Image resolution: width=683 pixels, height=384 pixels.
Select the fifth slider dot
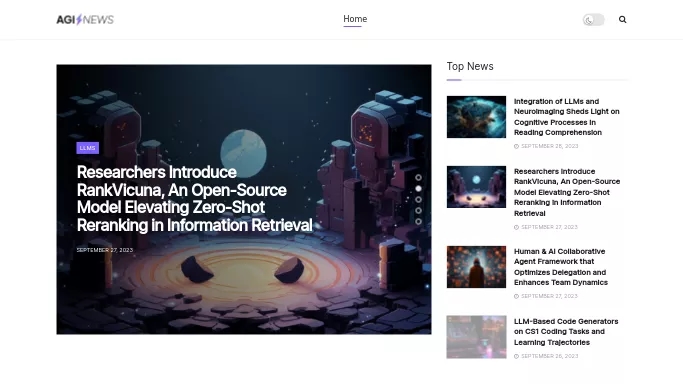tap(418, 222)
